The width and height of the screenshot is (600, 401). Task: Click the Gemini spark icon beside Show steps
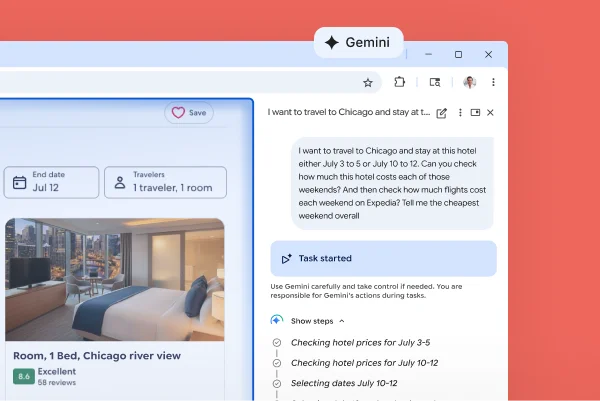[277, 320]
